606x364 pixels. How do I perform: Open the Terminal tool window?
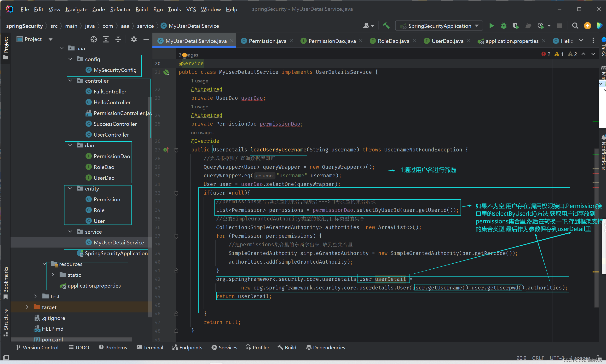point(150,347)
